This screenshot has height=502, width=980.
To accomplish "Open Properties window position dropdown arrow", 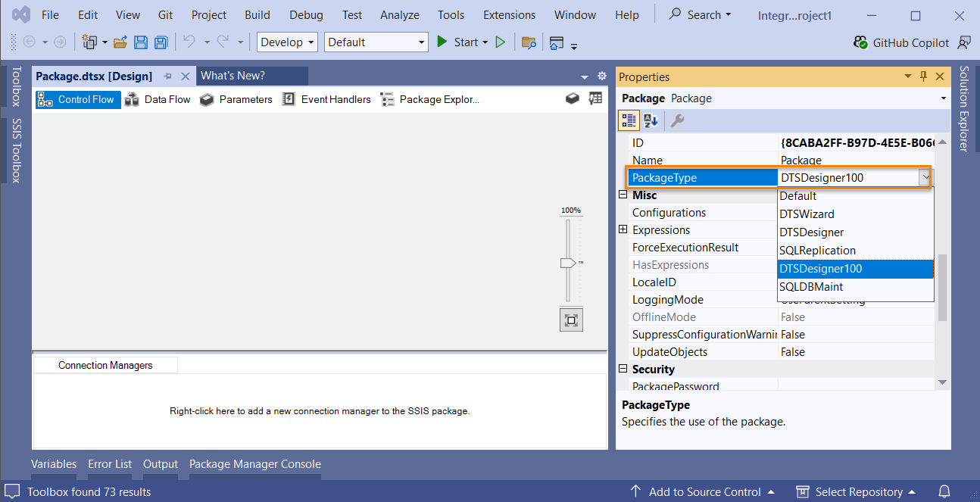I will 908,76.
